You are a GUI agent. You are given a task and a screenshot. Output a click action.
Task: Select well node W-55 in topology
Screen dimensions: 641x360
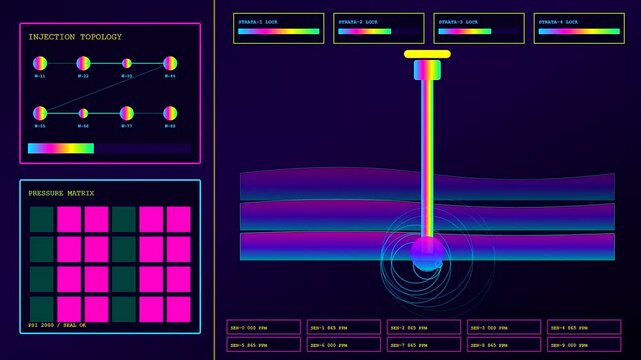click(40, 113)
